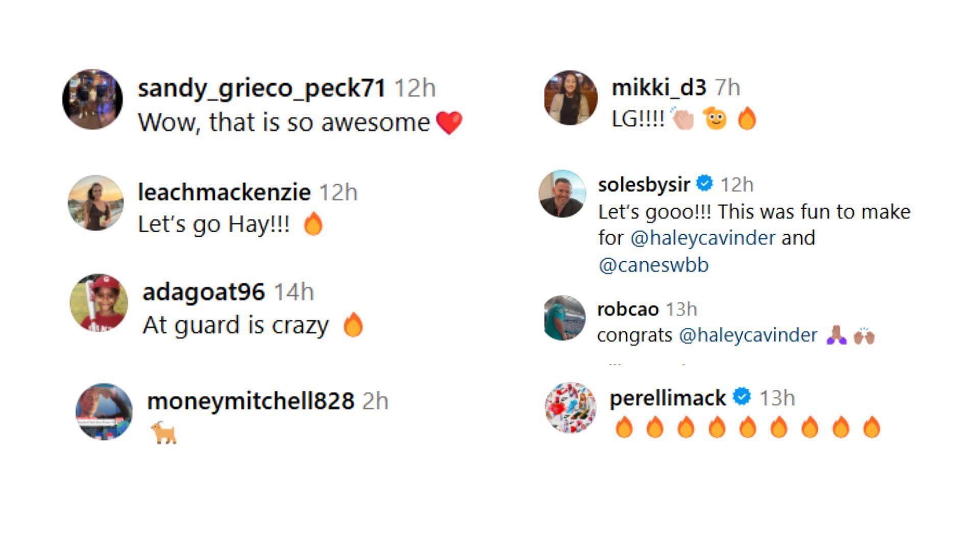980x551 pixels.
Task: Open moneymitchell828's profile picture
Action: click(x=104, y=412)
